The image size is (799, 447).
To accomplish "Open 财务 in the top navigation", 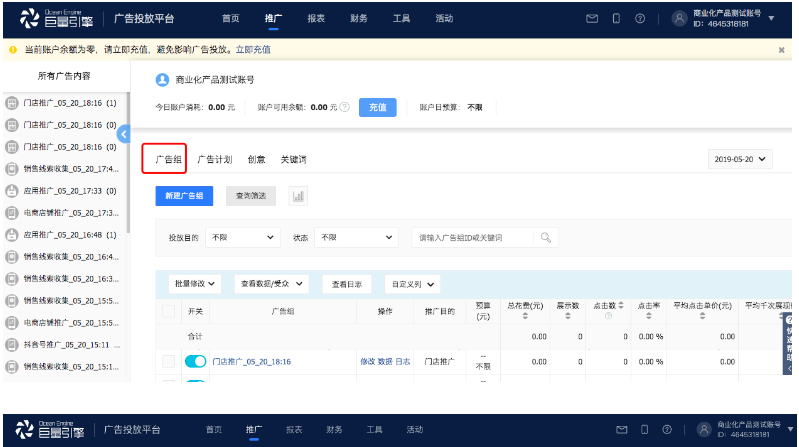I will pos(359,18).
